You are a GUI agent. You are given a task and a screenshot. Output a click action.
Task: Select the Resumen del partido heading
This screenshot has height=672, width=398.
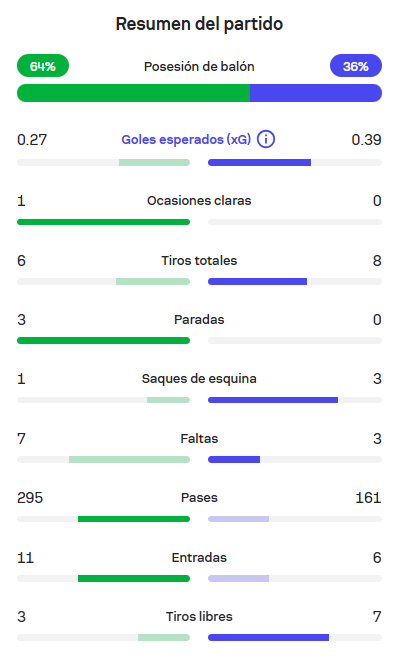(x=199, y=24)
